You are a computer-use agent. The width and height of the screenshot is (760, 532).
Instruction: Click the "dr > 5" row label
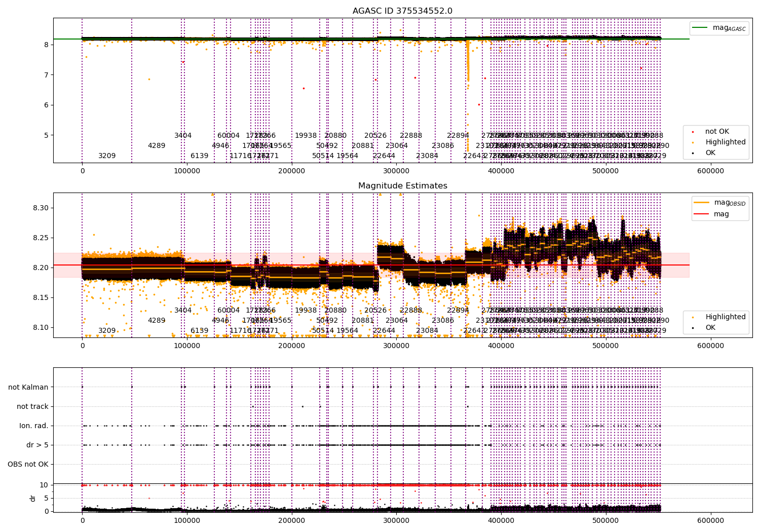[37, 445]
